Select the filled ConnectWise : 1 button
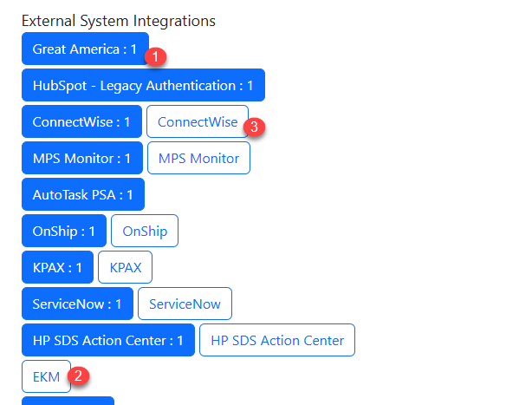The image size is (532, 405). pyautogui.click(x=81, y=121)
